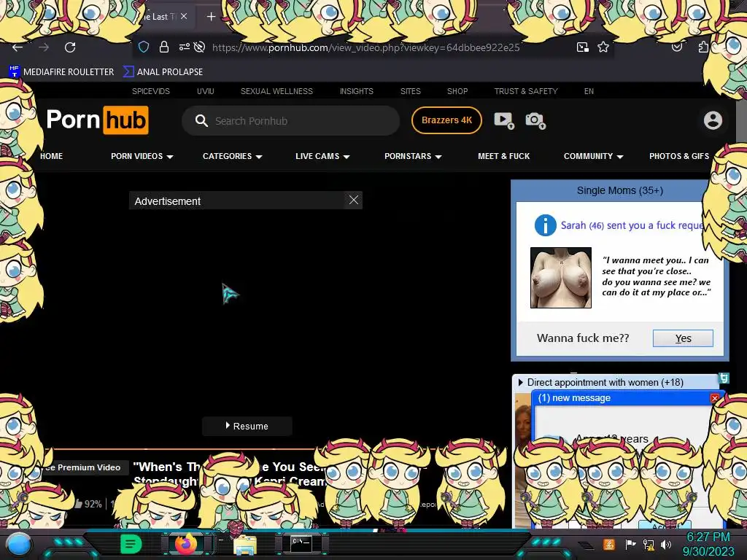Open volume control speaker icon
747x560 pixels.
click(x=666, y=544)
